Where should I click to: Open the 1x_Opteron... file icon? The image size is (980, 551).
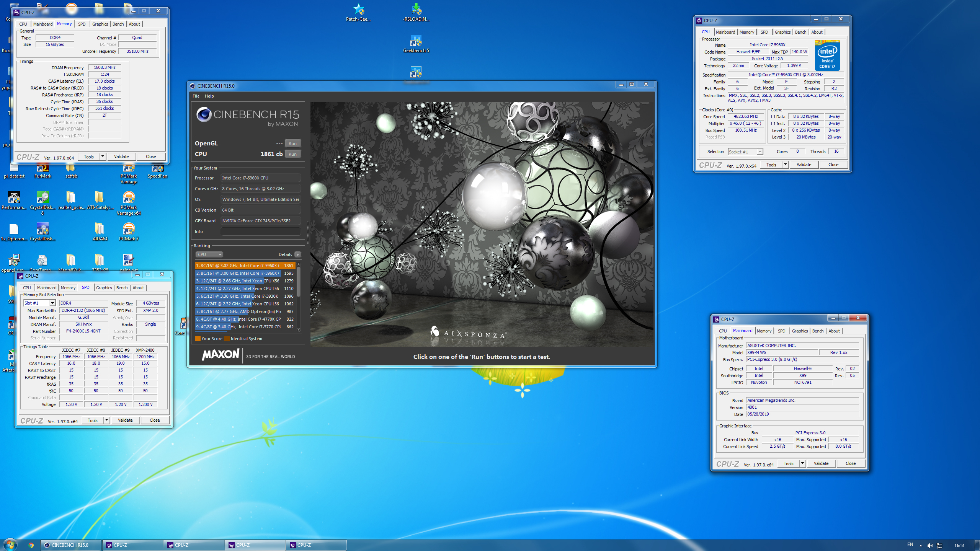click(14, 232)
